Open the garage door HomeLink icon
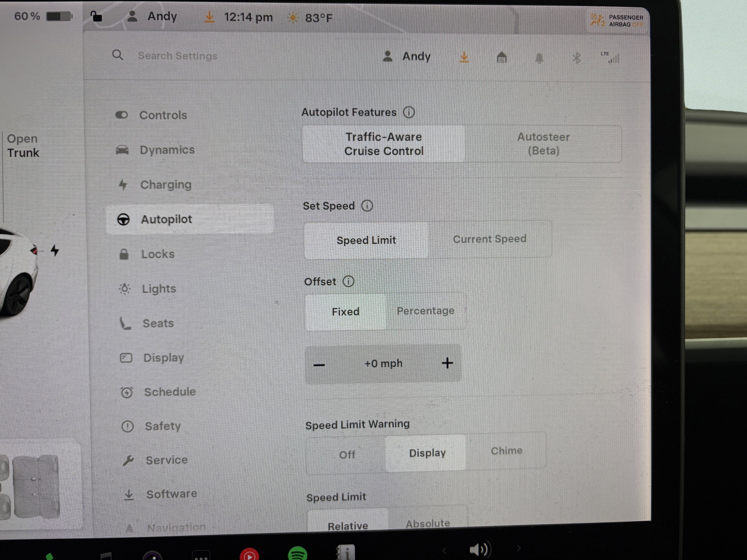Image resolution: width=747 pixels, height=560 pixels. pyautogui.click(x=502, y=58)
